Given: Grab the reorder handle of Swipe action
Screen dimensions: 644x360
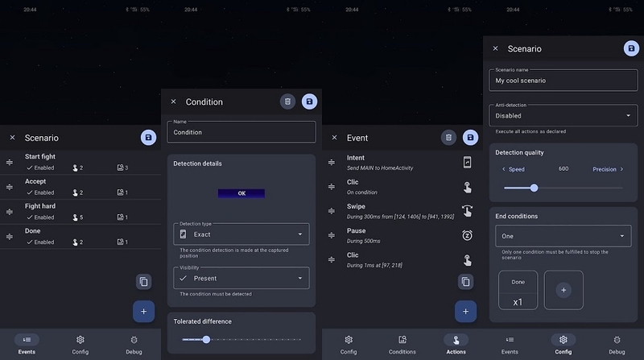Looking at the screenshot, I should tap(332, 211).
